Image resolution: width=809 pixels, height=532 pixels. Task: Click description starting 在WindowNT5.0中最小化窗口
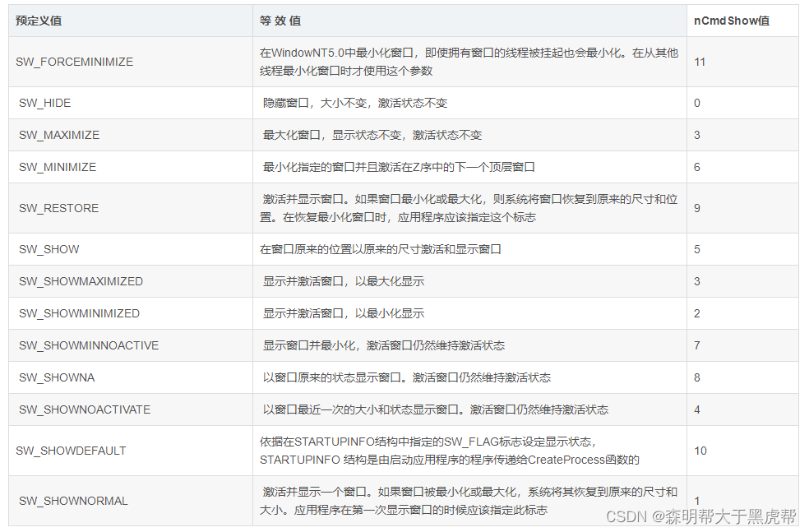pyautogui.click(x=469, y=62)
